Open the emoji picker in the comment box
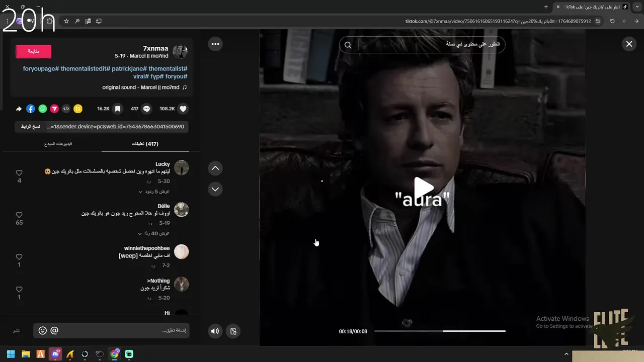This screenshot has height=362, width=644. click(43, 330)
